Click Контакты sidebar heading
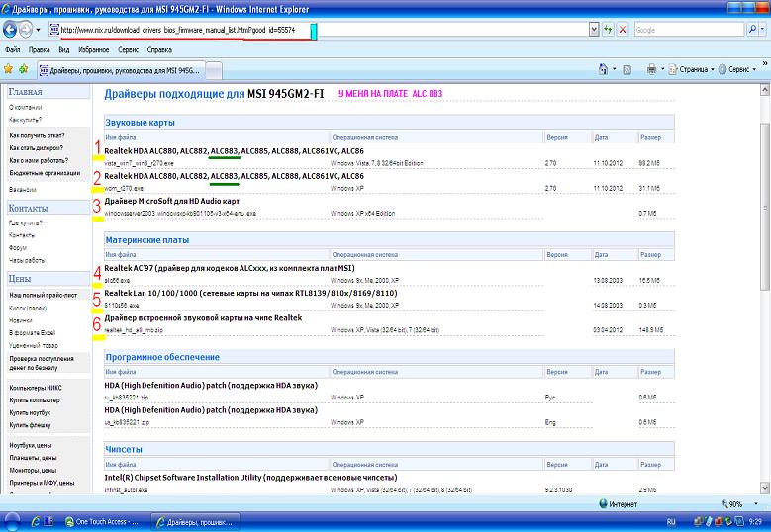771x532 pixels. click(28, 209)
